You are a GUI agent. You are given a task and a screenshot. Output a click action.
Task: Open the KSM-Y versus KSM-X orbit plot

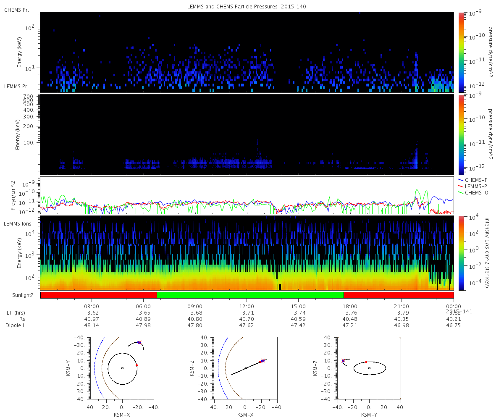[x=122, y=368]
